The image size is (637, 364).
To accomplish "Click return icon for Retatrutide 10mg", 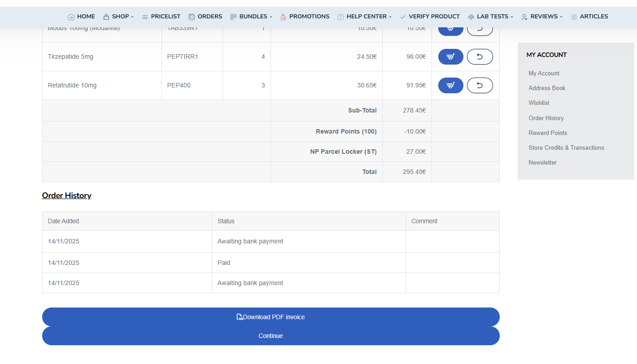I will tap(480, 86).
